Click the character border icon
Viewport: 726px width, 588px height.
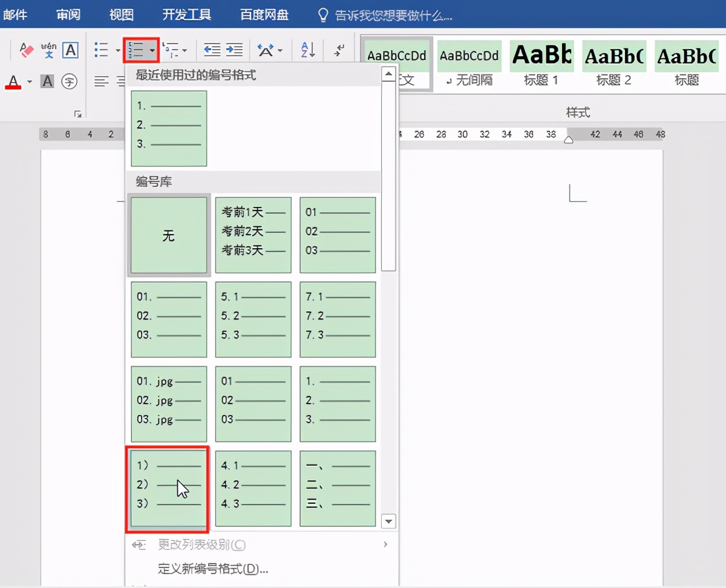[71, 50]
